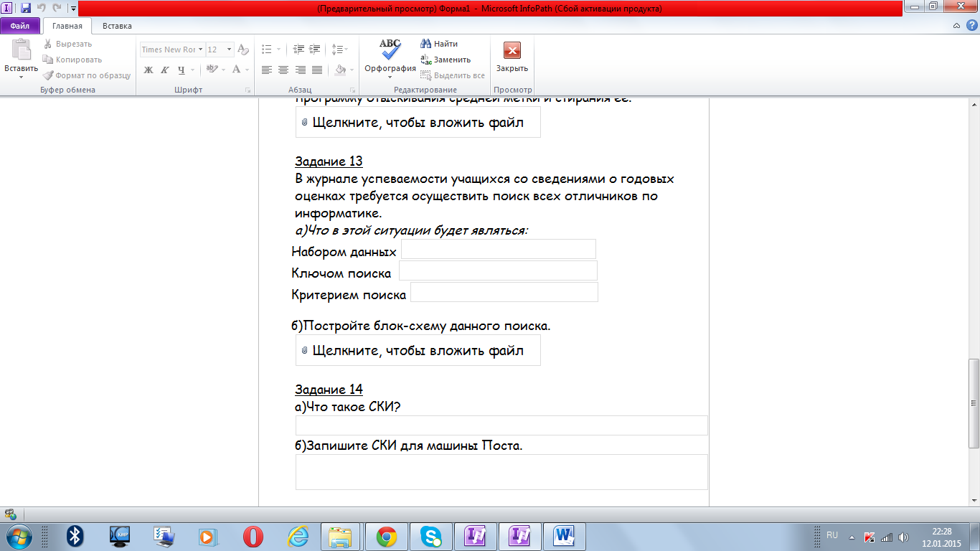The image size is (980, 551).
Task: Click the font color A icon
Action: [x=235, y=70]
